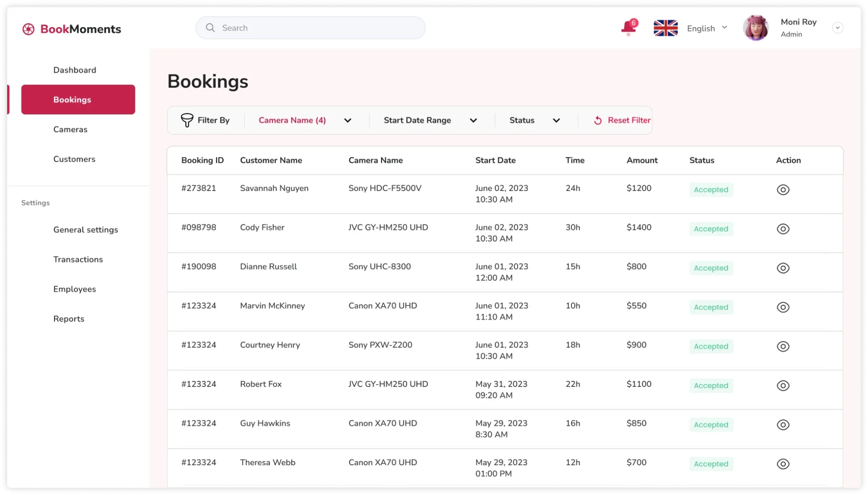868x495 pixels.
Task: Click the filter funnel icon
Action: pos(187,120)
